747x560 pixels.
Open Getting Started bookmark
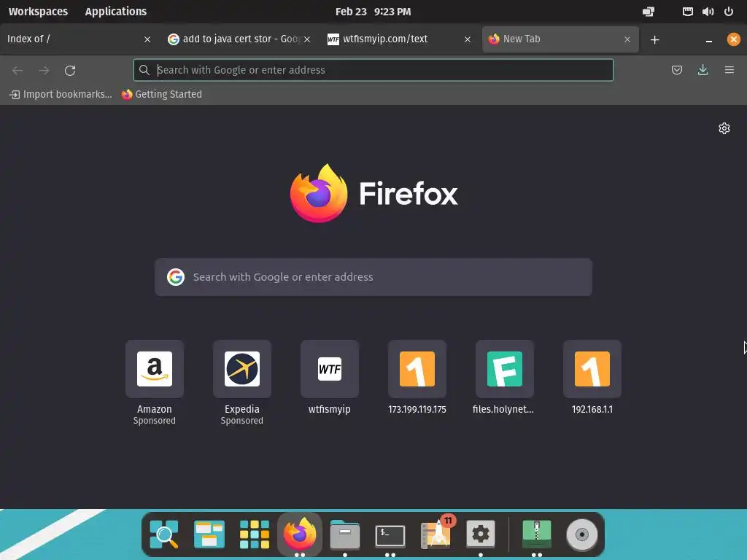click(x=161, y=94)
